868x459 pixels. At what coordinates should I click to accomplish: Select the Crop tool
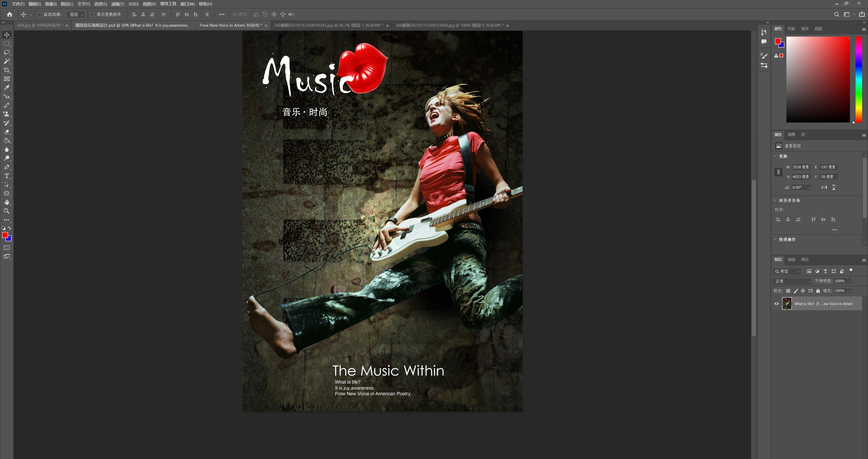click(7, 70)
